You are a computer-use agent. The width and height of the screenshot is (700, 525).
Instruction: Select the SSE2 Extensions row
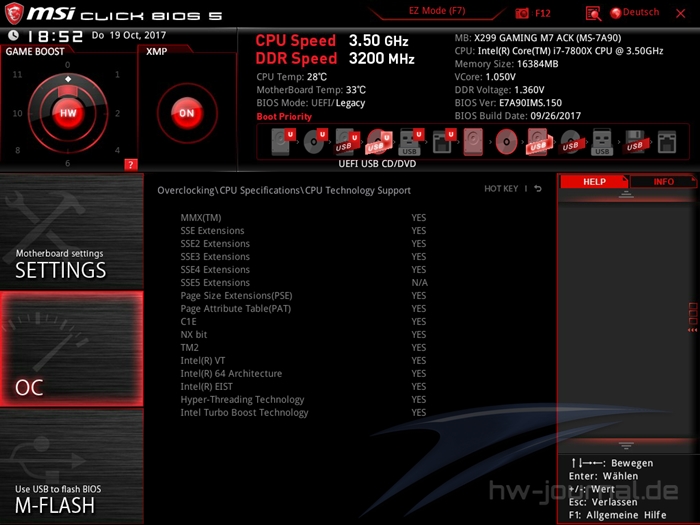(x=304, y=244)
